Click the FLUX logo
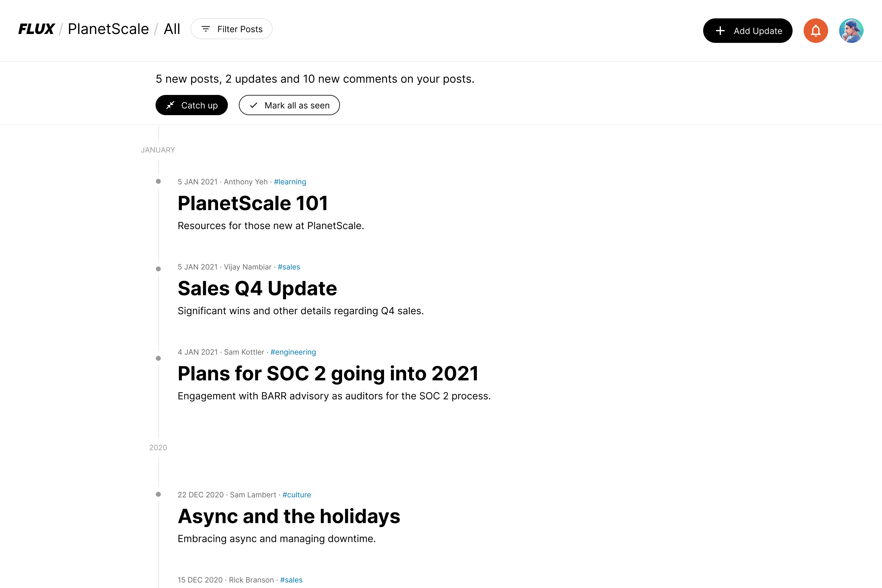This screenshot has width=882, height=588. [x=36, y=29]
